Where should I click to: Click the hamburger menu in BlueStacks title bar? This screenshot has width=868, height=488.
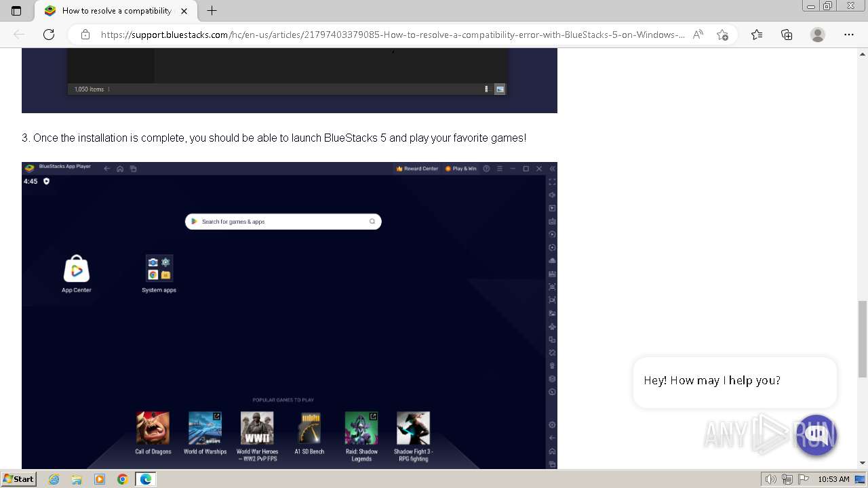point(500,169)
